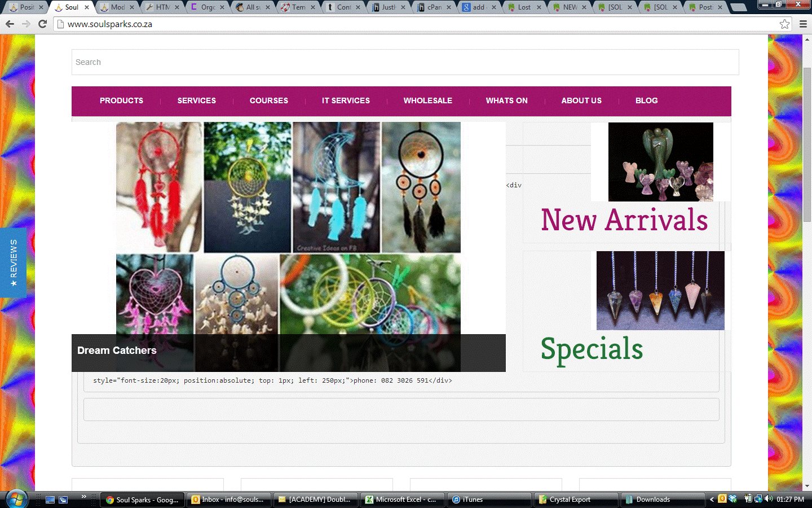Close the Soul Sparks browser tab

click(x=87, y=7)
